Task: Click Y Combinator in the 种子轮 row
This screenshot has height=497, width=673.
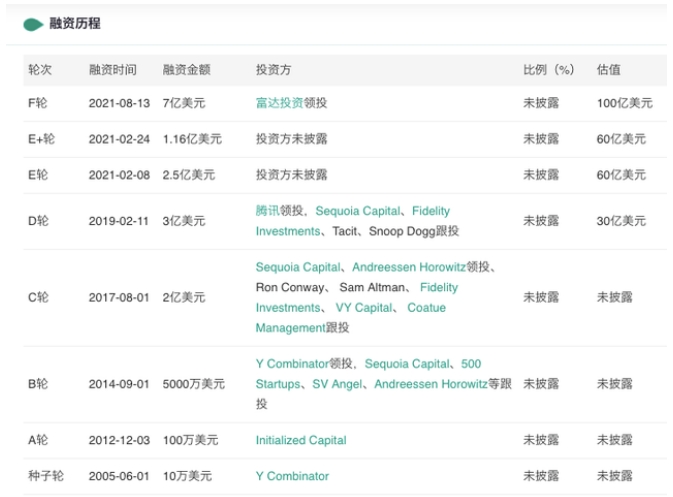Action: pyautogui.click(x=292, y=476)
